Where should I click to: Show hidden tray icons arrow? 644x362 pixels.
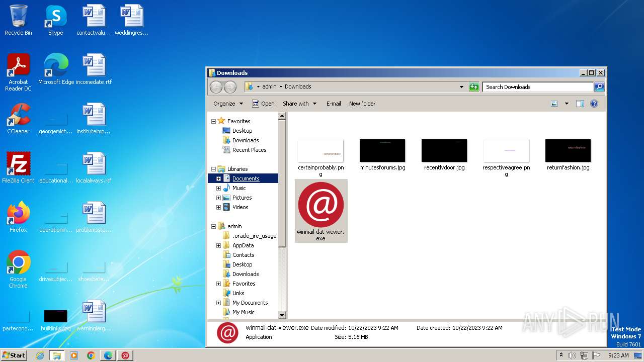click(x=561, y=355)
